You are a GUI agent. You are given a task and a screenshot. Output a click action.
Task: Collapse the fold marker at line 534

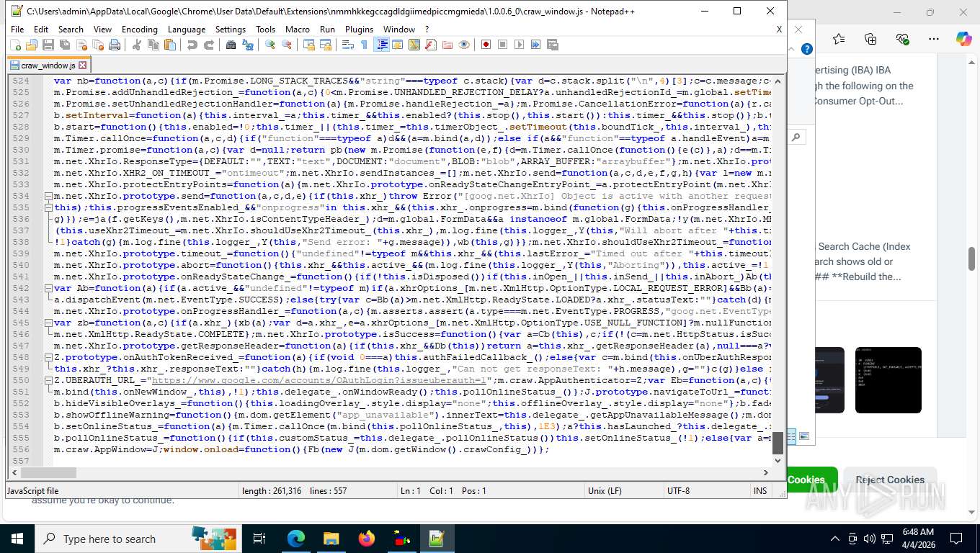pos(48,196)
